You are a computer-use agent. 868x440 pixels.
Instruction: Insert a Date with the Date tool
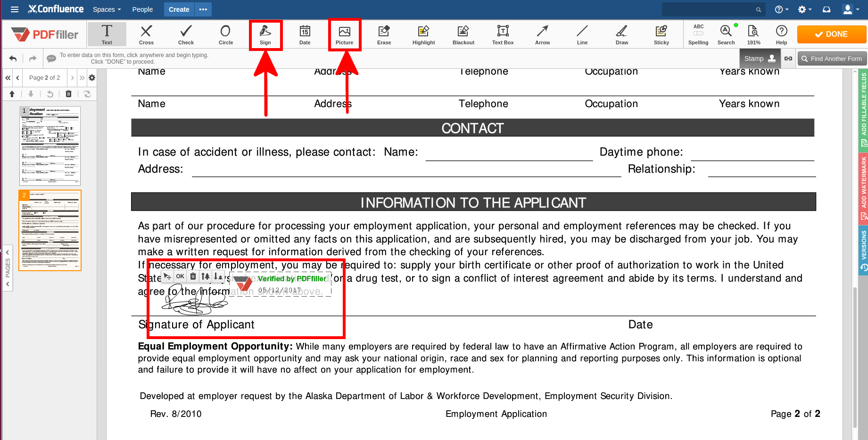(305, 34)
